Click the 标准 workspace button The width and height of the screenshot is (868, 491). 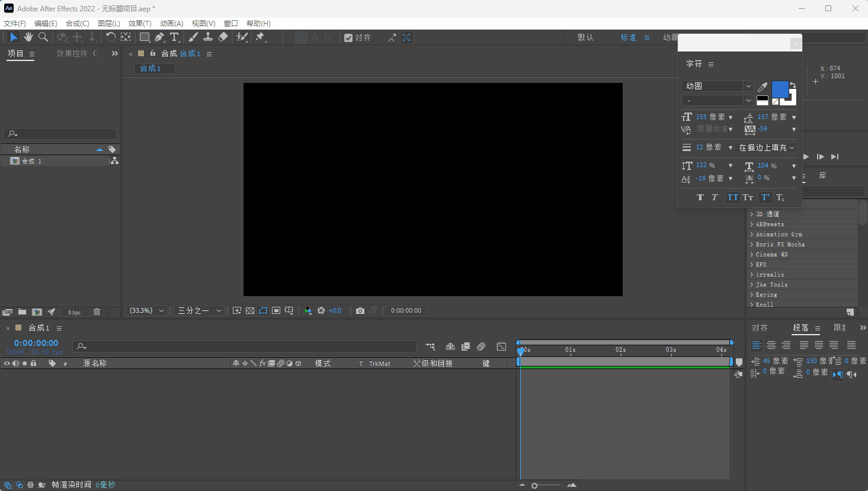(628, 37)
